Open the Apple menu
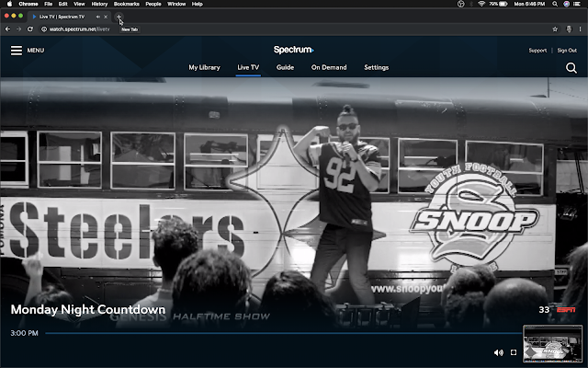 click(x=10, y=4)
